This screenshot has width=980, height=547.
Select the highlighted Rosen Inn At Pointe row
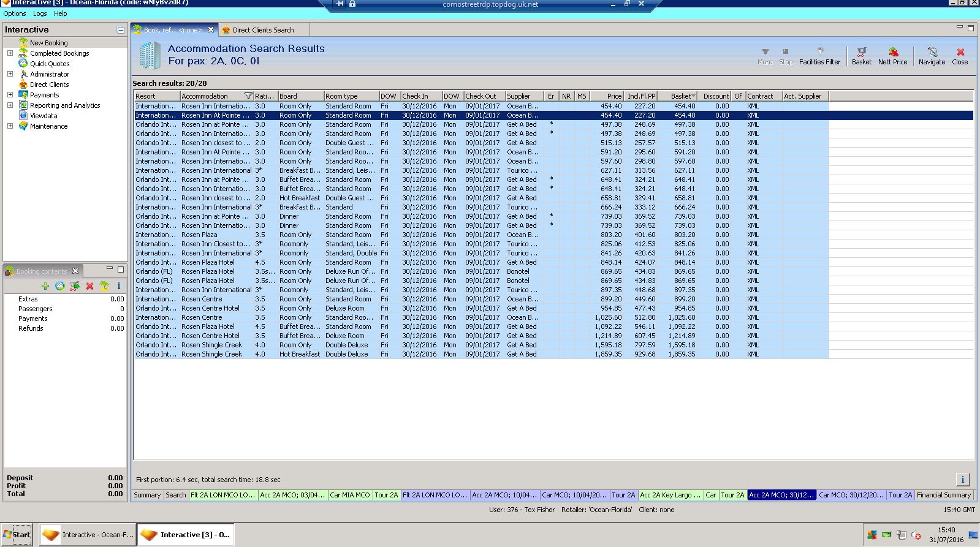(553, 115)
